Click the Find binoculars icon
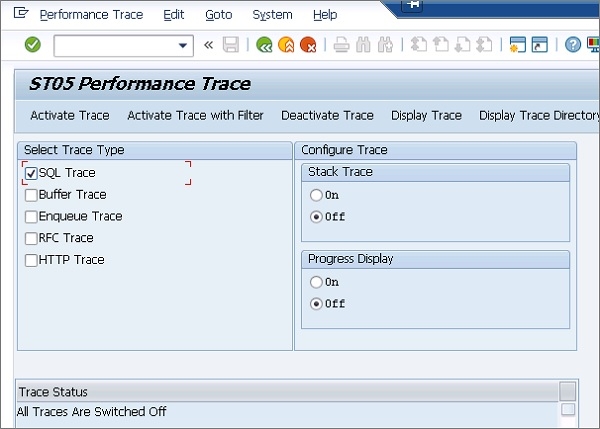600x429 pixels. [363, 45]
